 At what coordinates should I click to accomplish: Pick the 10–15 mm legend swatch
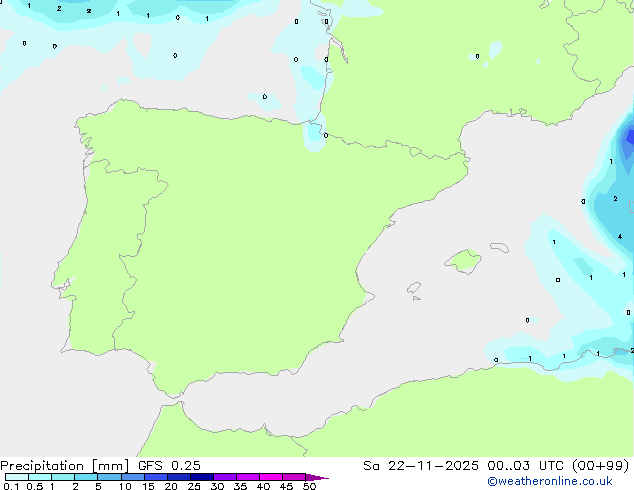pos(133,477)
